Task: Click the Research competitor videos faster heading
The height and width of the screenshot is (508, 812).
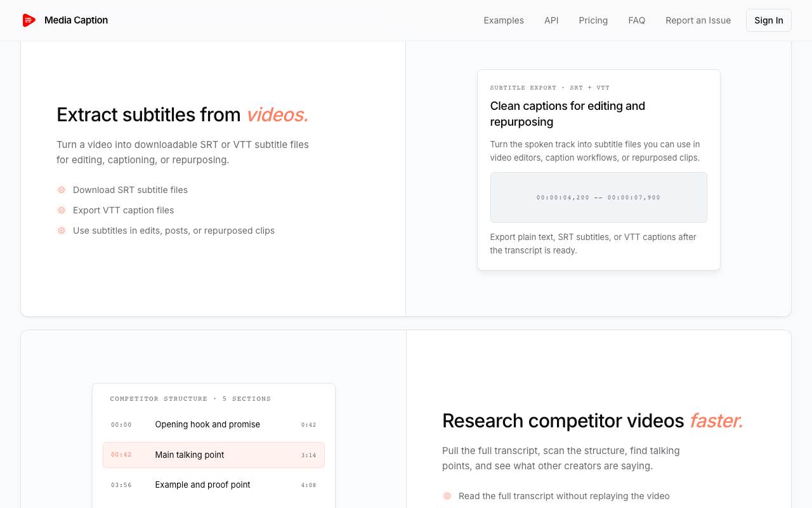Action: 593,421
